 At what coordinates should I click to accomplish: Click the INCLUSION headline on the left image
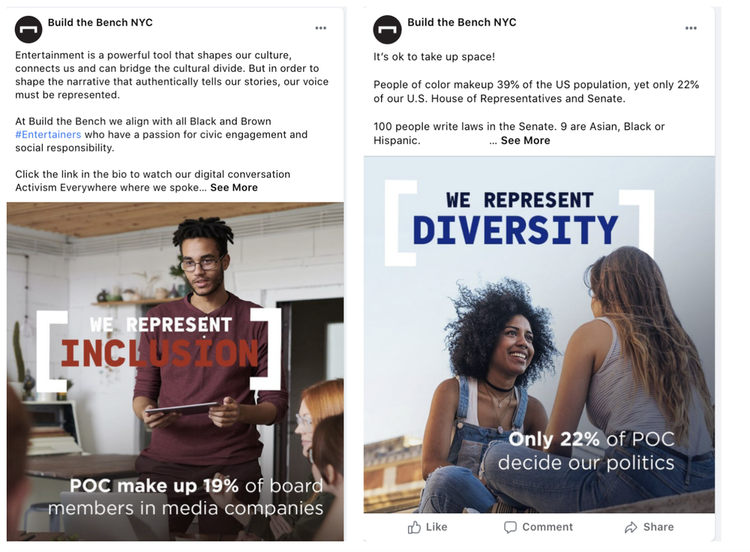tap(159, 353)
